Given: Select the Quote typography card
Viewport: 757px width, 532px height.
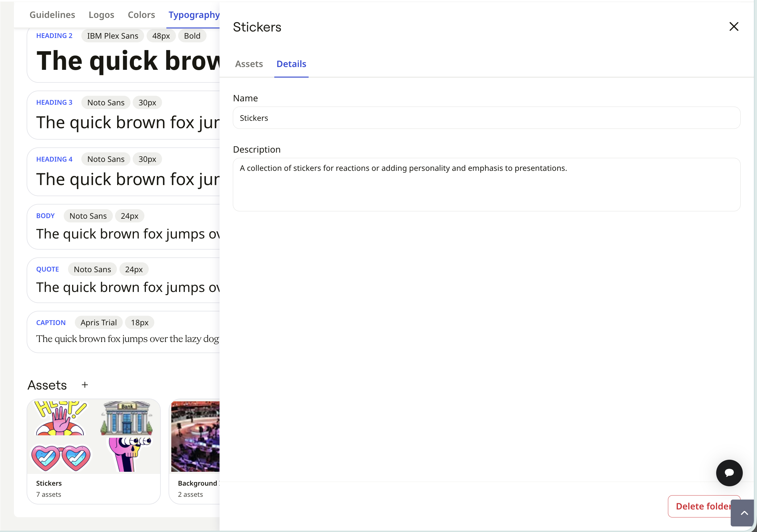Looking at the screenshot, I should click(123, 280).
